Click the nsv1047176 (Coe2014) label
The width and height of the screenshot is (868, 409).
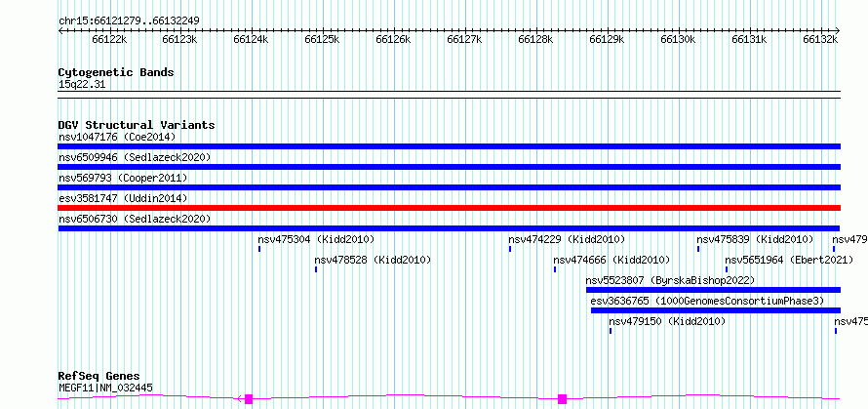coord(117,137)
